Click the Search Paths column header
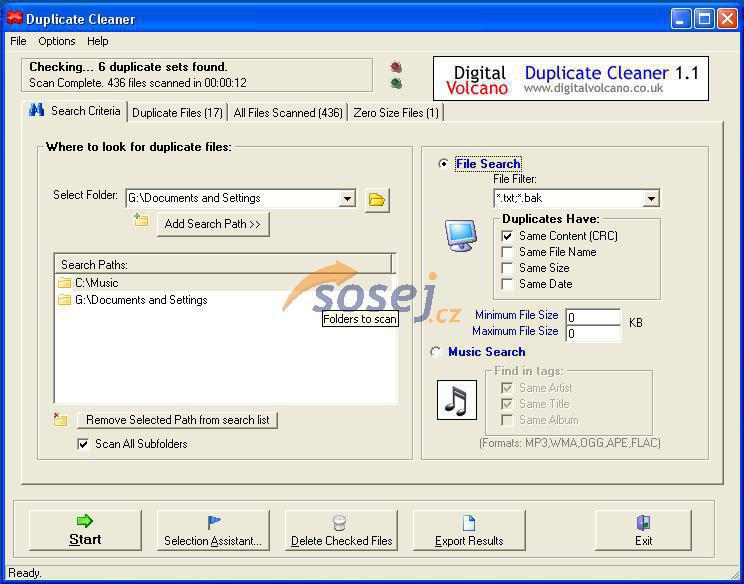744x584 pixels. pos(224,264)
